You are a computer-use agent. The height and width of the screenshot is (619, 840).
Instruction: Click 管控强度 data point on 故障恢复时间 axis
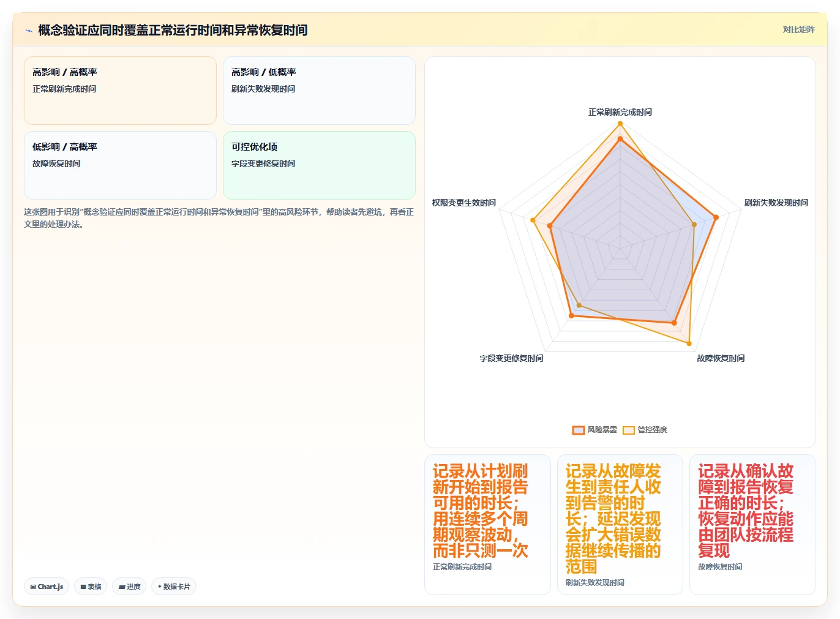[689, 343]
